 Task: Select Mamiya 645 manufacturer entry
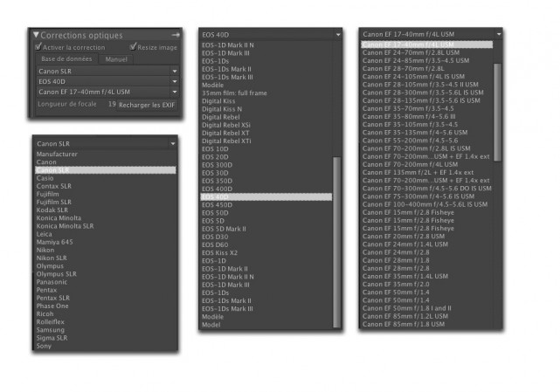(55, 242)
